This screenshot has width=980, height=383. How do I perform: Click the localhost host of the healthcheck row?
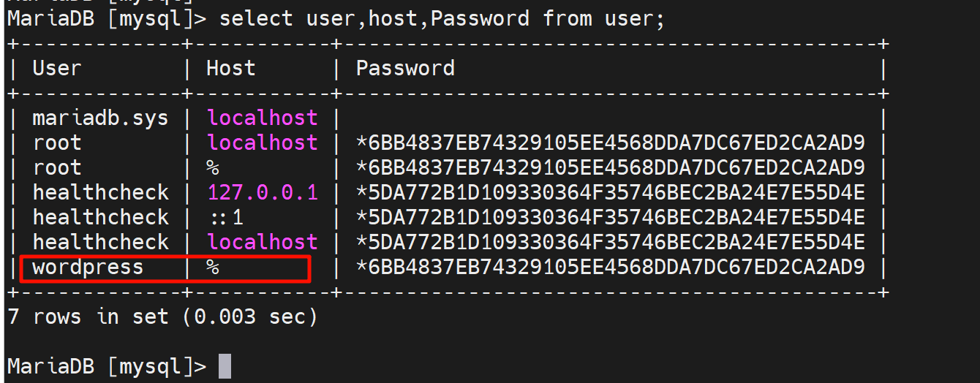click(263, 243)
